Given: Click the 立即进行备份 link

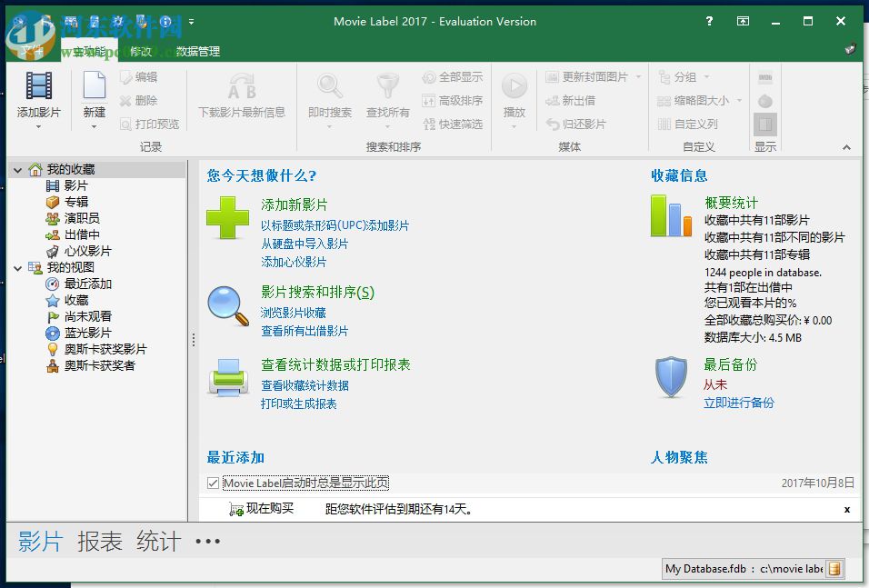Looking at the screenshot, I should tap(739, 403).
